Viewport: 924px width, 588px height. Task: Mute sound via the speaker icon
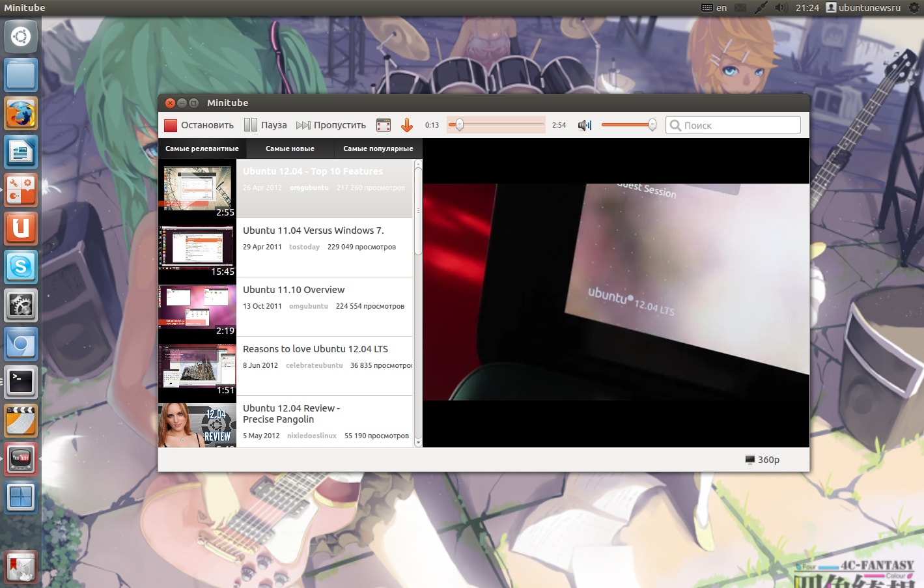pos(585,125)
